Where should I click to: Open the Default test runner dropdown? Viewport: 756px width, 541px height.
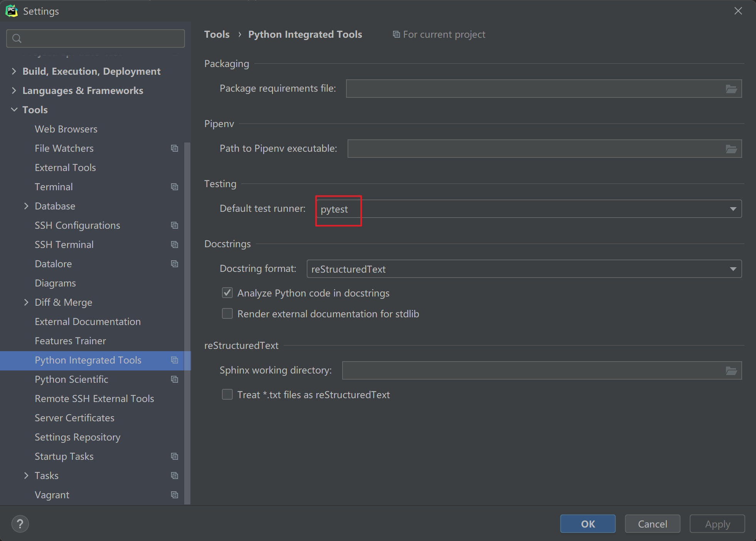[x=732, y=209]
